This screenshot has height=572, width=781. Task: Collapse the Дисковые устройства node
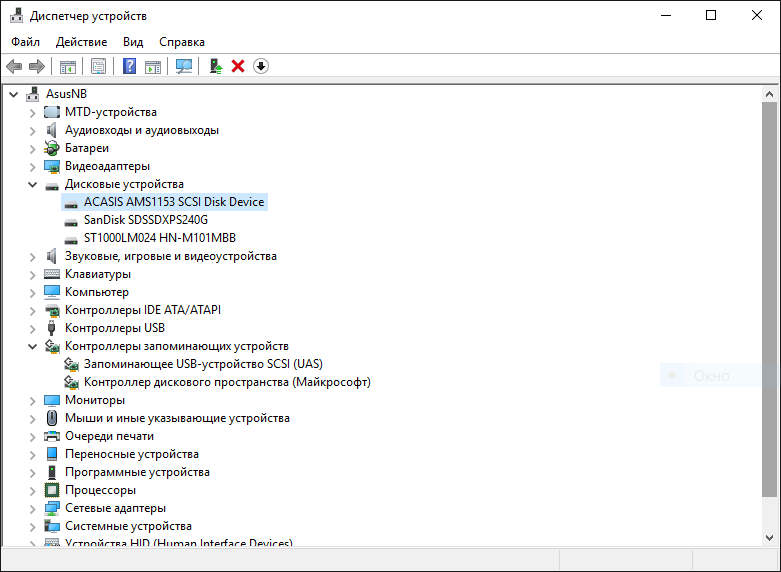(x=32, y=184)
